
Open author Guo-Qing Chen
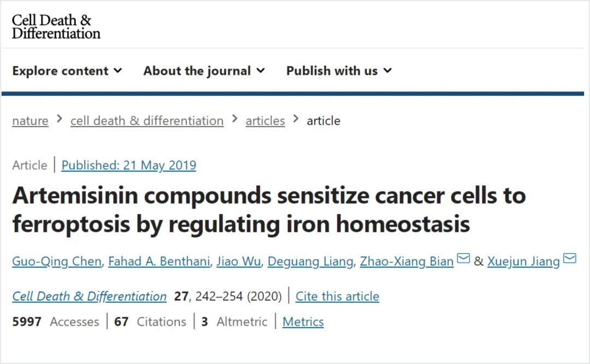tap(57, 261)
